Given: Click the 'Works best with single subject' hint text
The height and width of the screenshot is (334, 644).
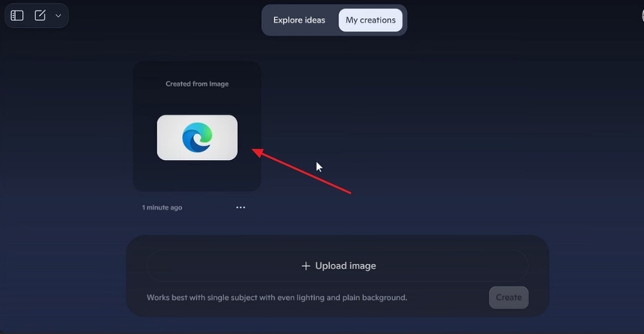Looking at the screenshot, I should [x=277, y=298].
